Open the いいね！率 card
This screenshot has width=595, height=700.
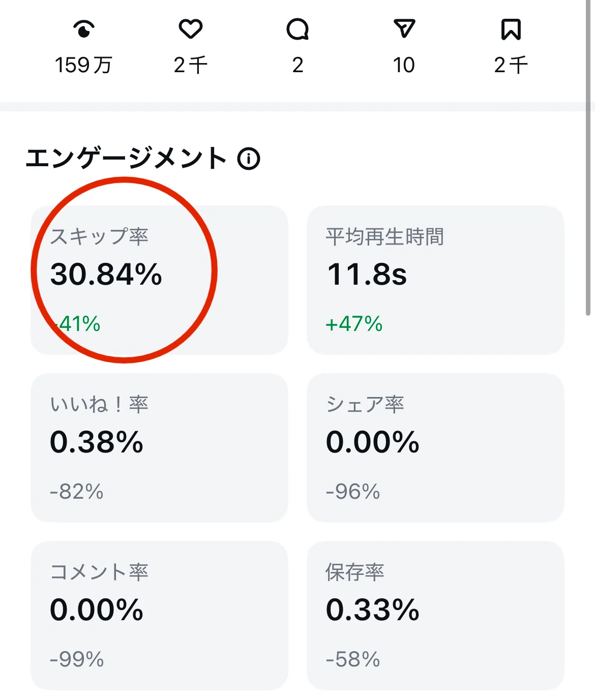tap(159, 448)
